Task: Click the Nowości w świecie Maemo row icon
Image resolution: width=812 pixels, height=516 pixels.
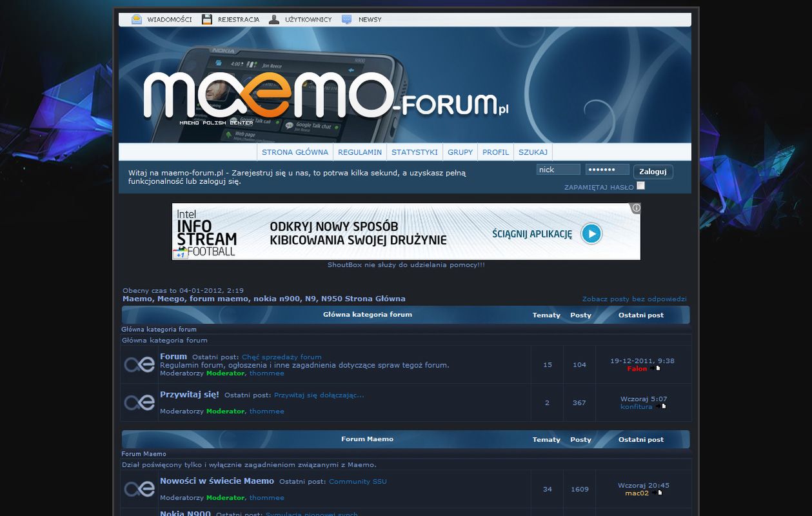Action: pyautogui.click(x=139, y=489)
